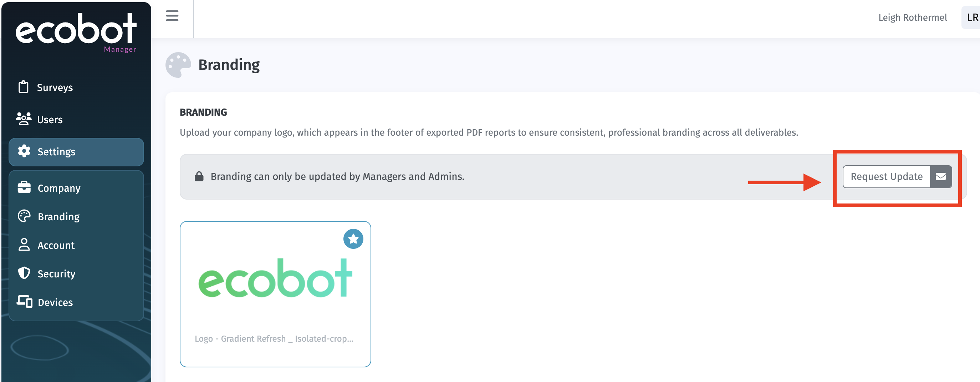The image size is (980, 382).
Task: Click the Company briefcase icon
Action: (x=24, y=187)
